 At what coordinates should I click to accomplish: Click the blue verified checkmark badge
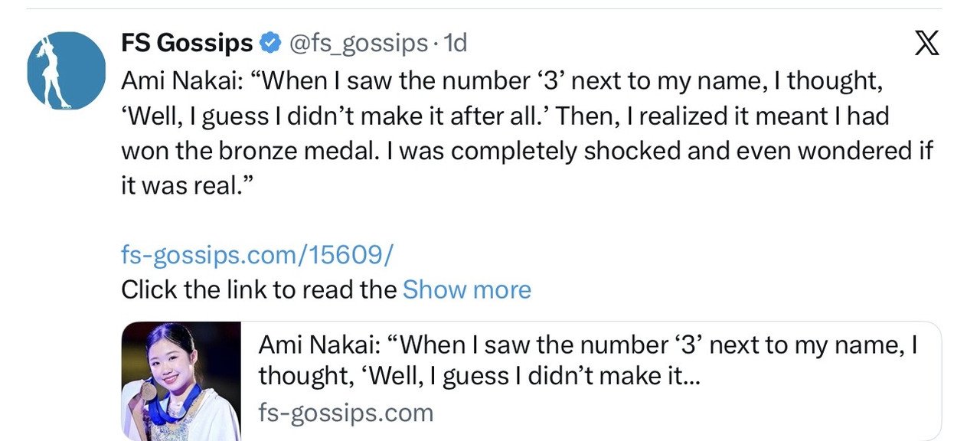270,44
